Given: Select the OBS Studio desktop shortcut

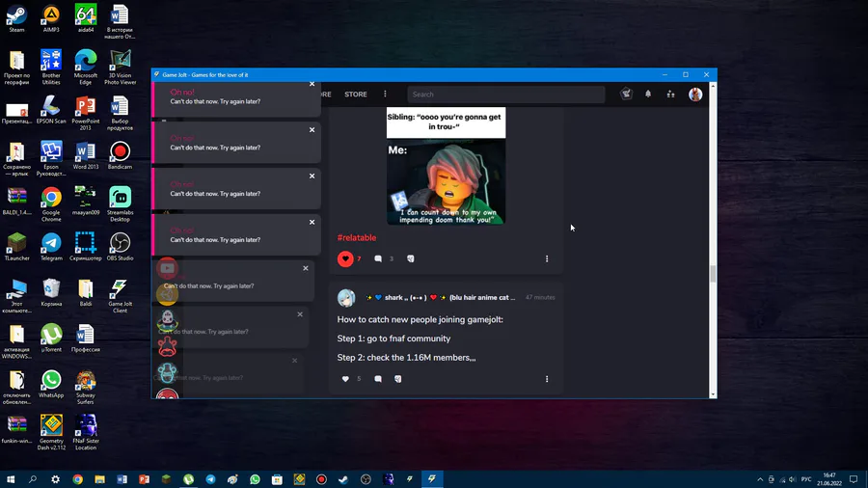Looking at the screenshot, I should 121,247.
